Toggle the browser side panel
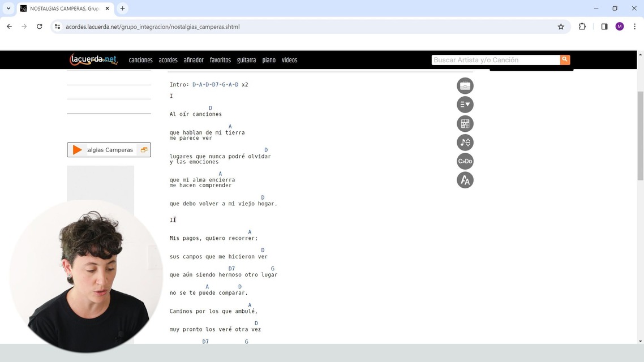The image size is (644, 362). [604, 27]
